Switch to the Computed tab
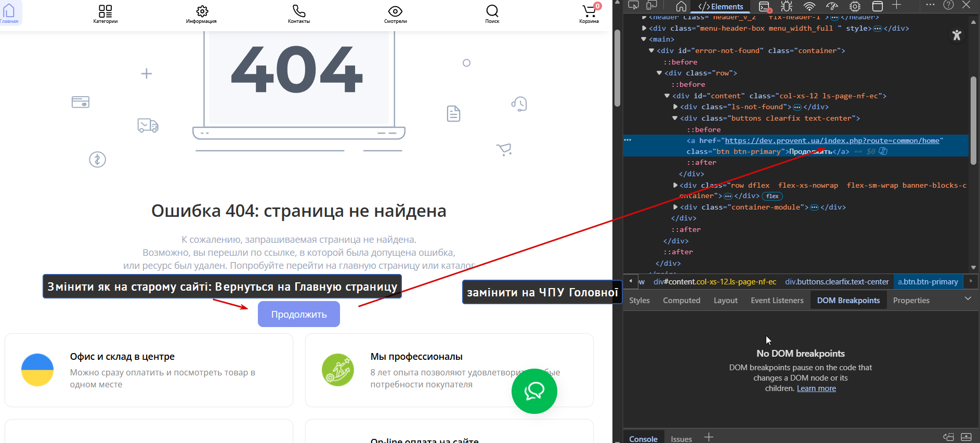 point(682,301)
